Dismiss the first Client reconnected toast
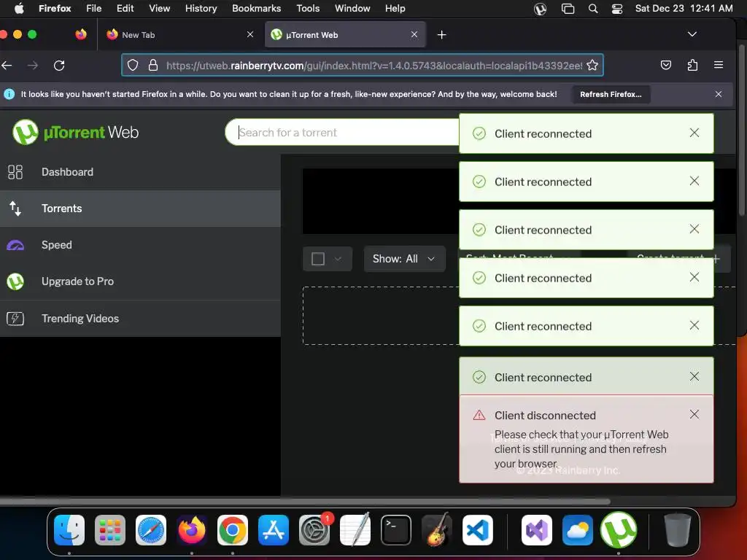This screenshot has width=747, height=560. 694,133
